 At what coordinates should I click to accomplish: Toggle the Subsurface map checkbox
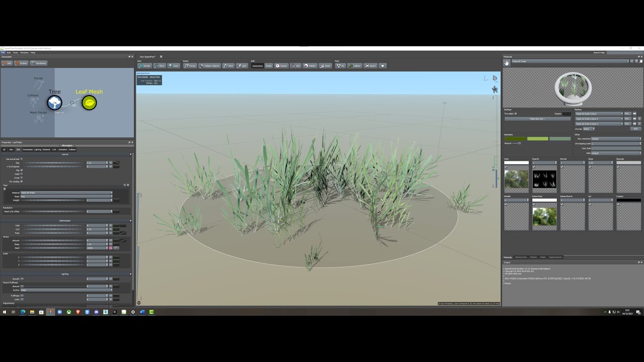tap(534, 204)
